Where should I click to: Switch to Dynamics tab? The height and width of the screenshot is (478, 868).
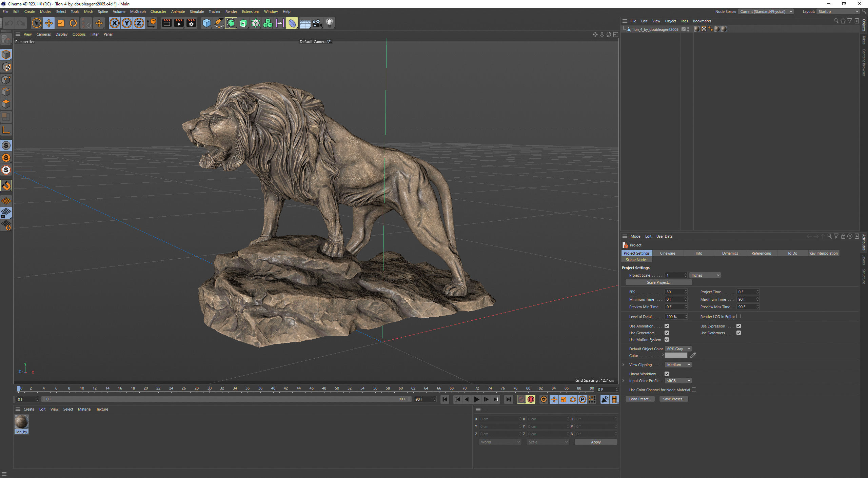[730, 253]
